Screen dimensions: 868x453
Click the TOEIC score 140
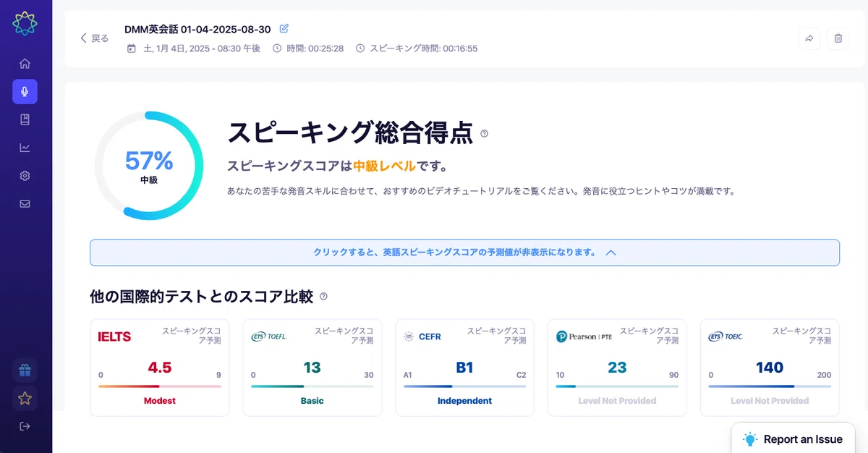pyautogui.click(x=770, y=368)
